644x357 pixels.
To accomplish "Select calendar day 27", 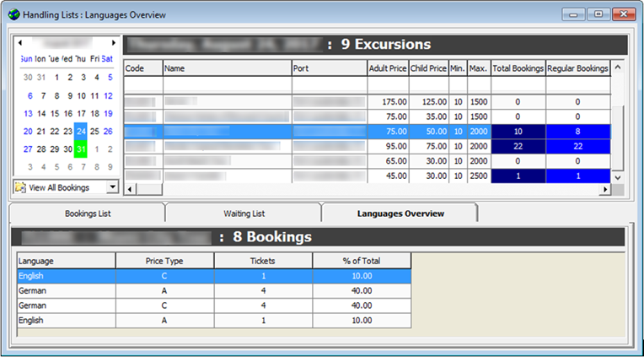I will click(x=28, y=149).
